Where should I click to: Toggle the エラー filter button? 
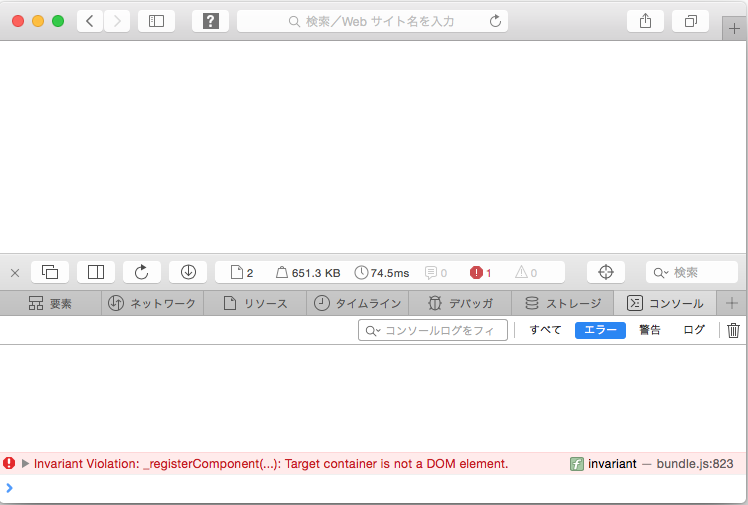pos(600,330)
